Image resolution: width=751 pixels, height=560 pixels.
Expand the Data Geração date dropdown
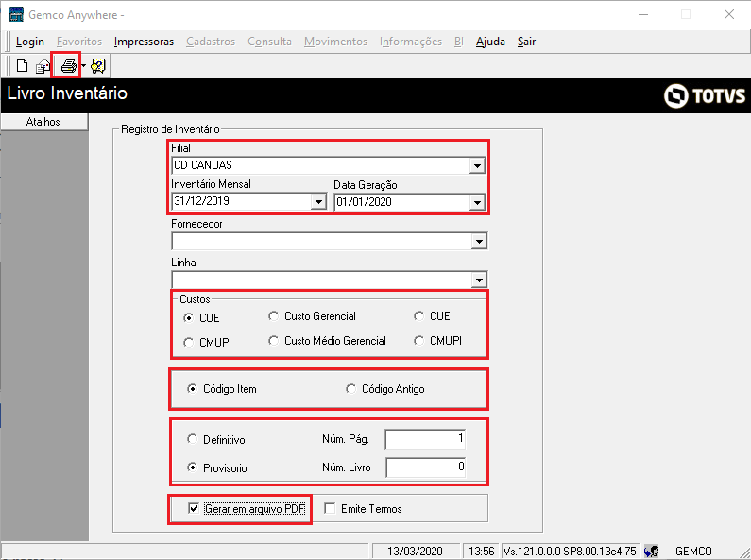click(477, 202)
